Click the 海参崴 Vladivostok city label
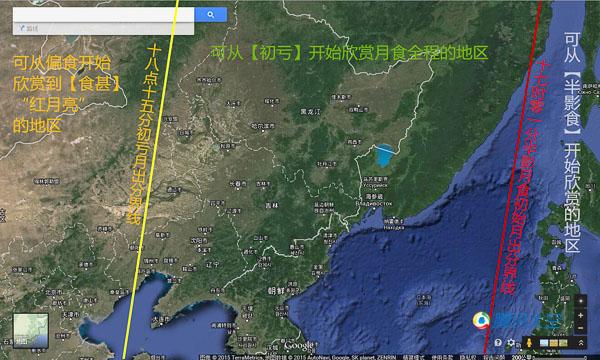 374,196
